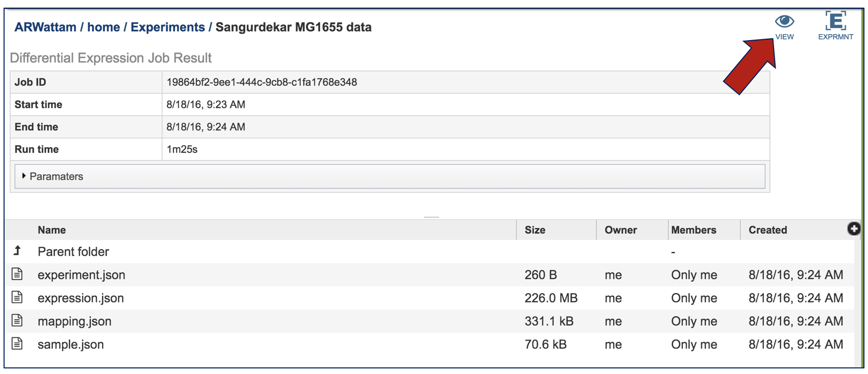Select the sample.json file icon
Viewport: 868px width, 374px height.
[x=17, y=344]
